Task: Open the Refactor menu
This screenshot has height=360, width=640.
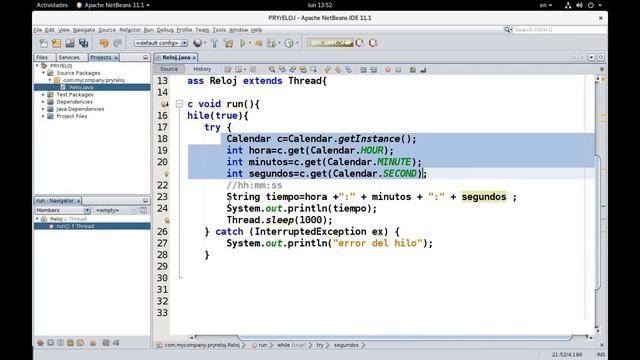Action: (130, 30)
